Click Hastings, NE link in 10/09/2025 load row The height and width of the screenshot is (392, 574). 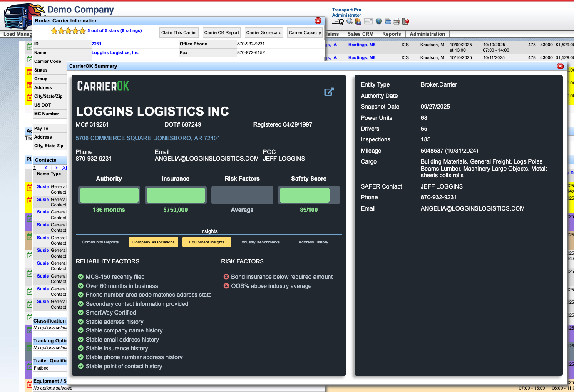(362, 45)
